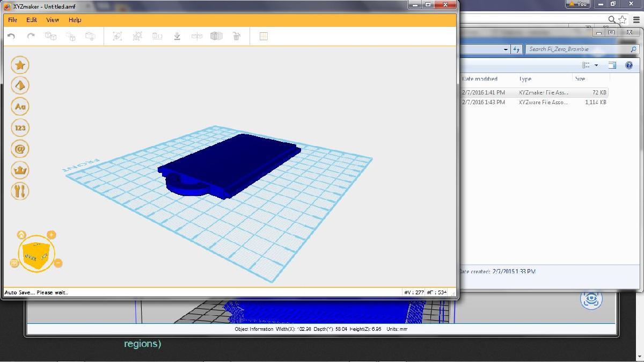Open the change-your-view dropdown arrow
The height and width of the screenshot is (362, 644).
[x=596, y=65]
